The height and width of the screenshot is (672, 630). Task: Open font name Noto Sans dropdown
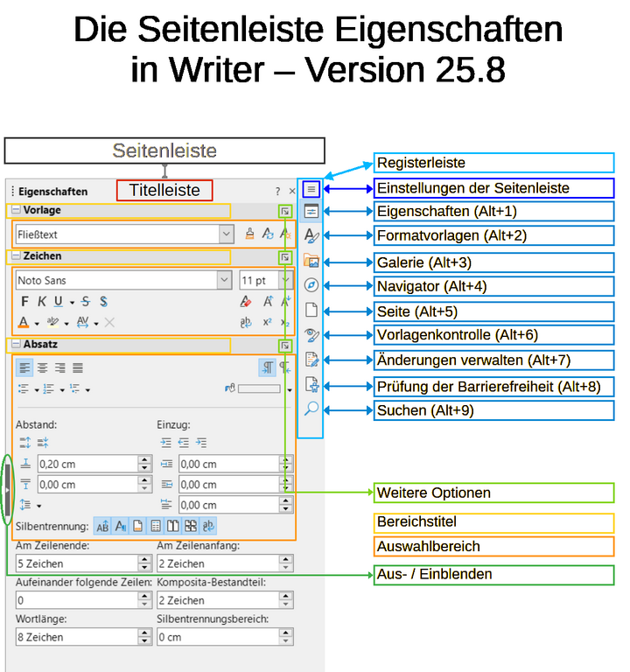coord(224,280)
